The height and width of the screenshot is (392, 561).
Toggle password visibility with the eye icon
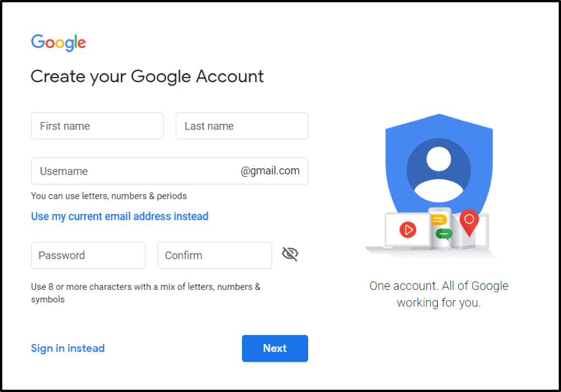coord(290,254)
